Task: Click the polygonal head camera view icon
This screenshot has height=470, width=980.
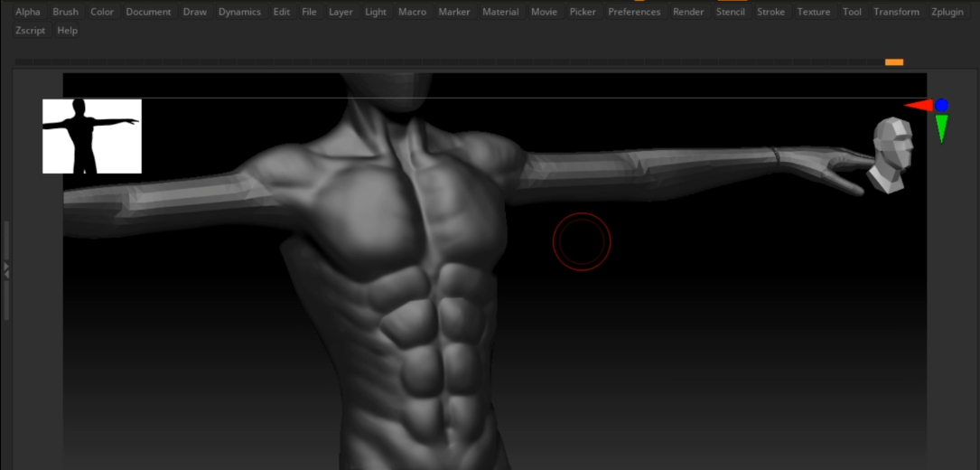Action: [893, 155]
